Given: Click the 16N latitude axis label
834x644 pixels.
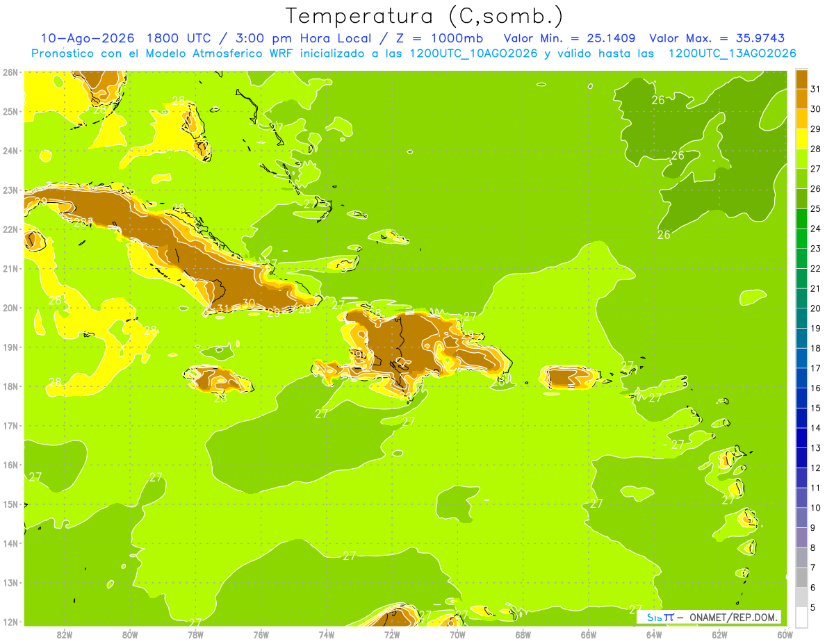Looking at the screenshot, I should [x=10, y=465].
